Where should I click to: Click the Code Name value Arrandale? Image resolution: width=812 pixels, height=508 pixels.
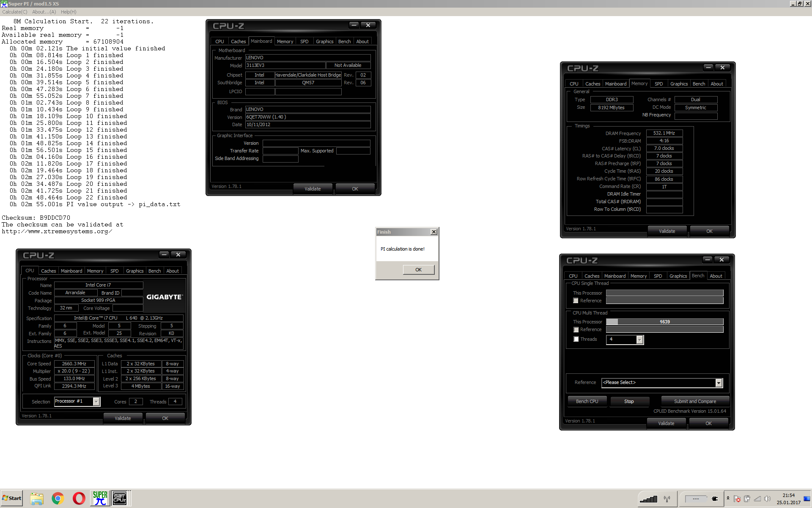(75, 293)
